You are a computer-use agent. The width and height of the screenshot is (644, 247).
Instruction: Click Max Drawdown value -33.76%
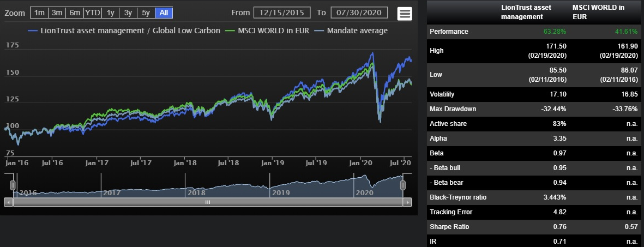pyautogui.click(x=625, y=109)
